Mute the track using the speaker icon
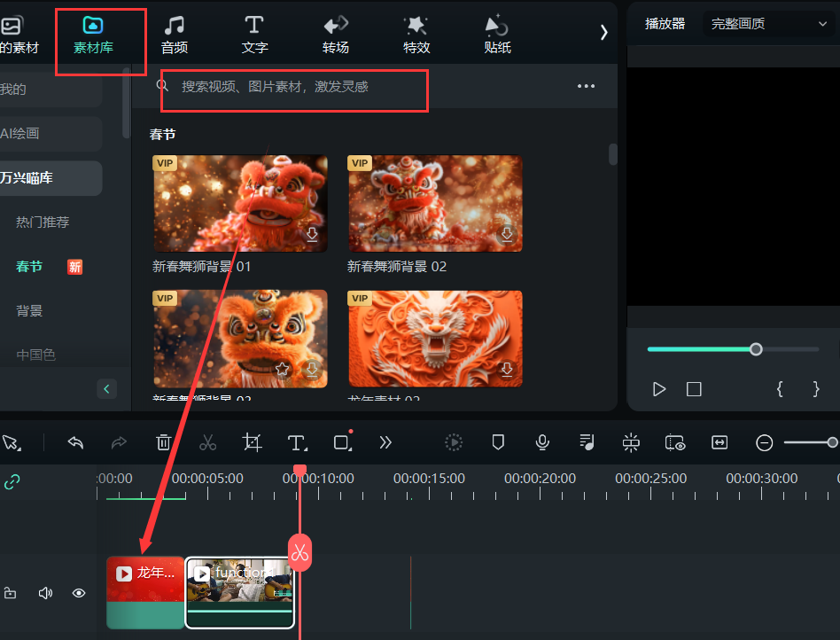 [45, 593]
